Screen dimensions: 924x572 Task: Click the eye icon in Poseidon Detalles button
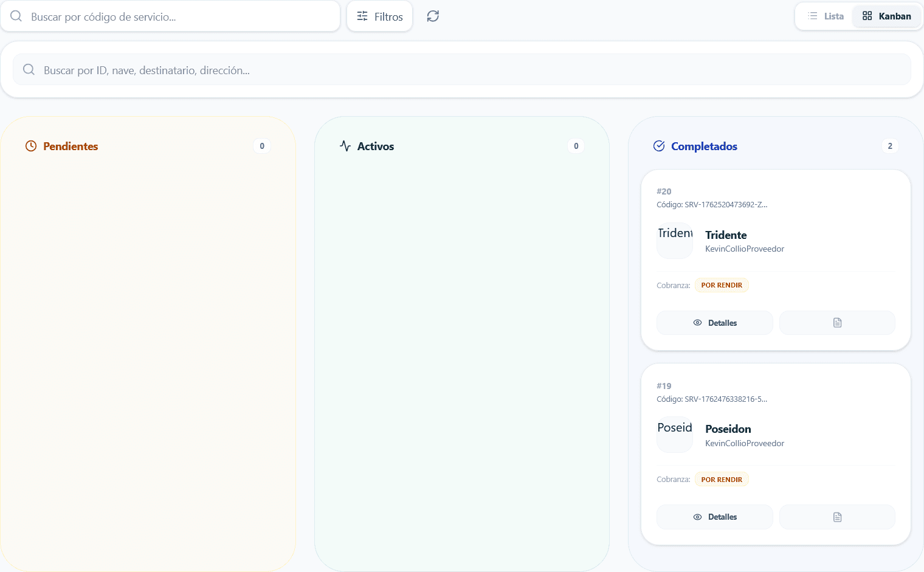698,517
